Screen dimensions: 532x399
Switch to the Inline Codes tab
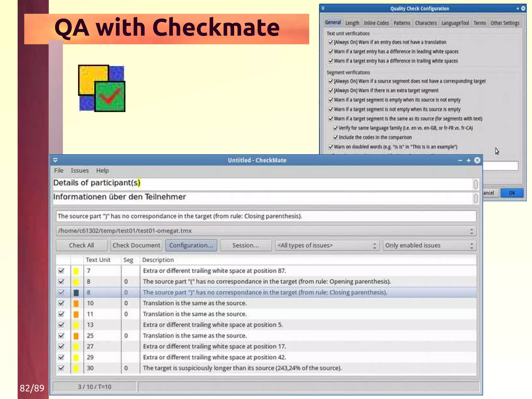pos(376,23)
